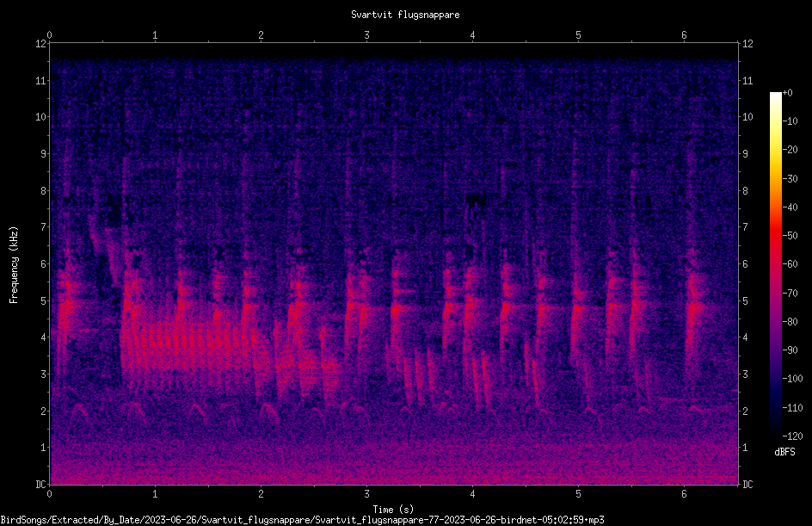Click '2' on the top time axis
This screenshot has height=526, width=812.
tap(261, 35)
